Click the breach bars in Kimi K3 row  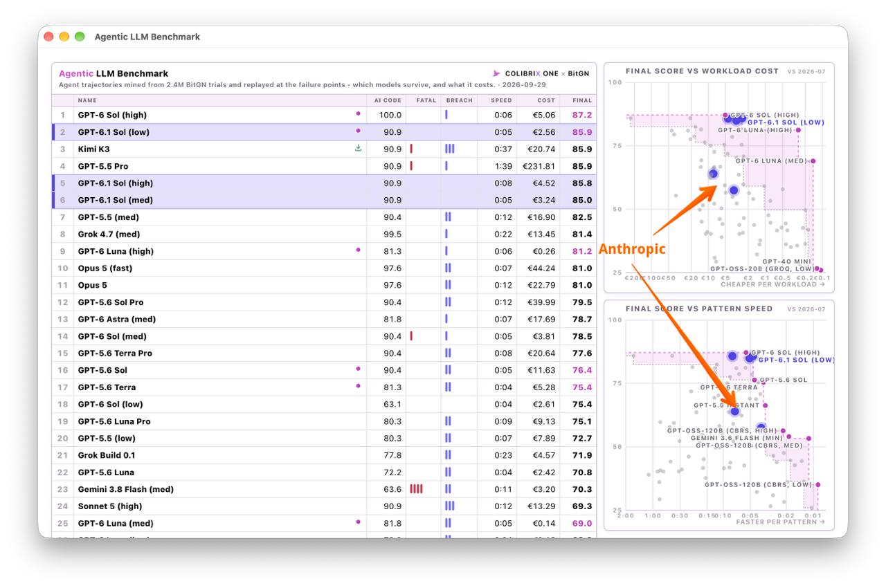[x=450, y=149]
